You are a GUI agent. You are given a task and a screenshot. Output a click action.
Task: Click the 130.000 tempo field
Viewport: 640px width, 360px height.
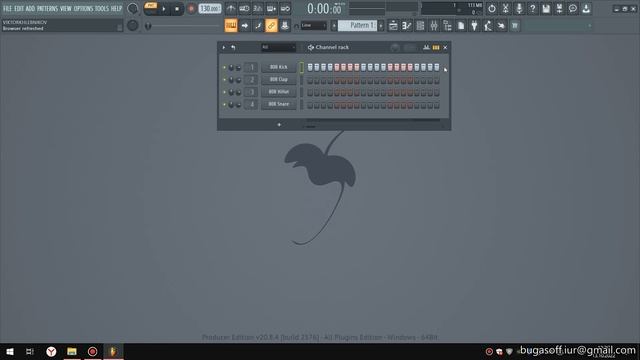point(210,9)
